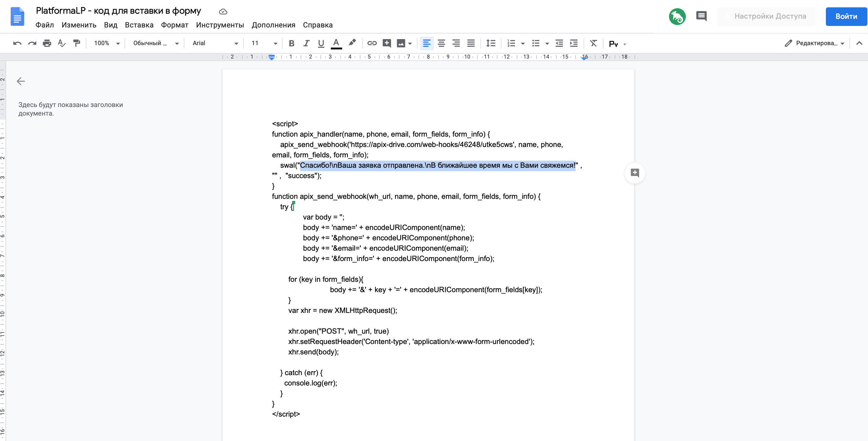
Task: Click 'console.log(err);' line
Action: [x=310, y=383]
